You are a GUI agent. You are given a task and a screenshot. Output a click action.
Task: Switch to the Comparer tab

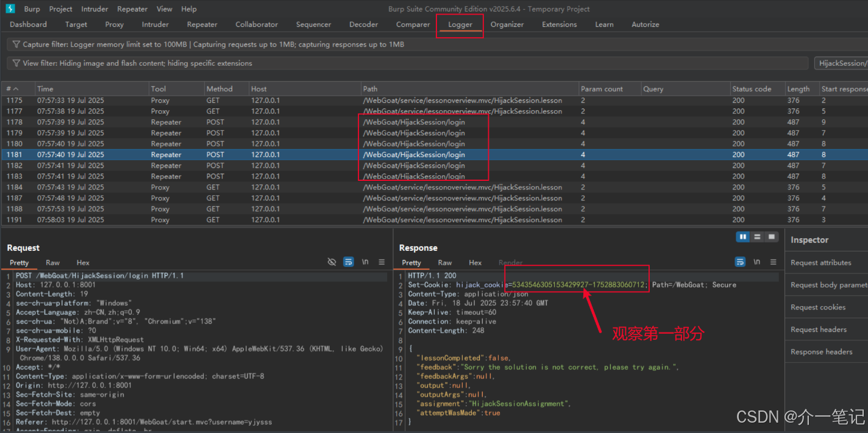[x=413, y=24]
